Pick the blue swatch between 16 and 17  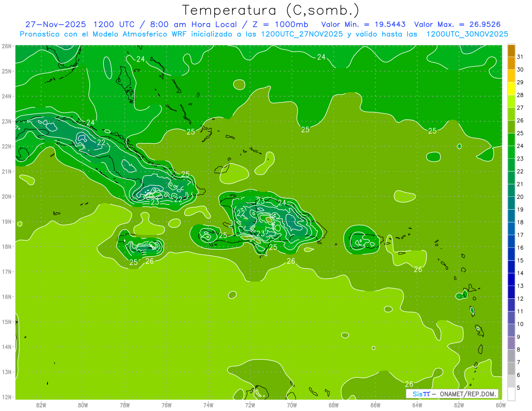pos(511,241)
